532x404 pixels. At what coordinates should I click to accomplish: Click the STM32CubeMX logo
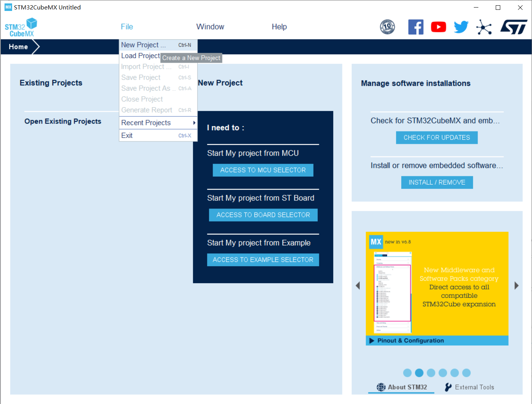21,28
